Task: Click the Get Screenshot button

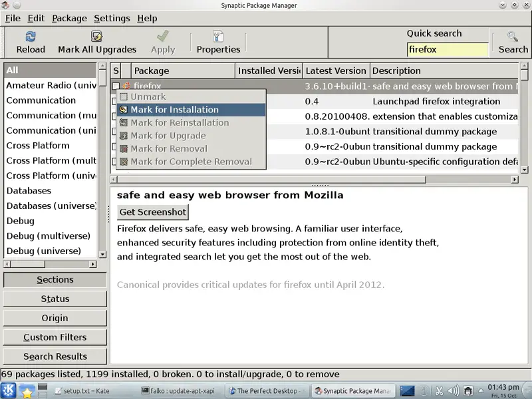Action: click(x=153, y=212)
